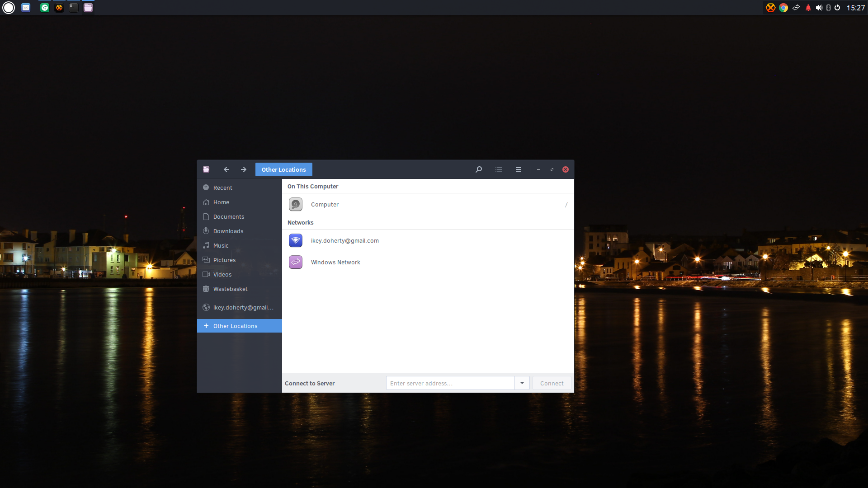The height and width of the screenshot is (488, 868).
Task: Maximize the file manager window
Action: click(552, 169)
